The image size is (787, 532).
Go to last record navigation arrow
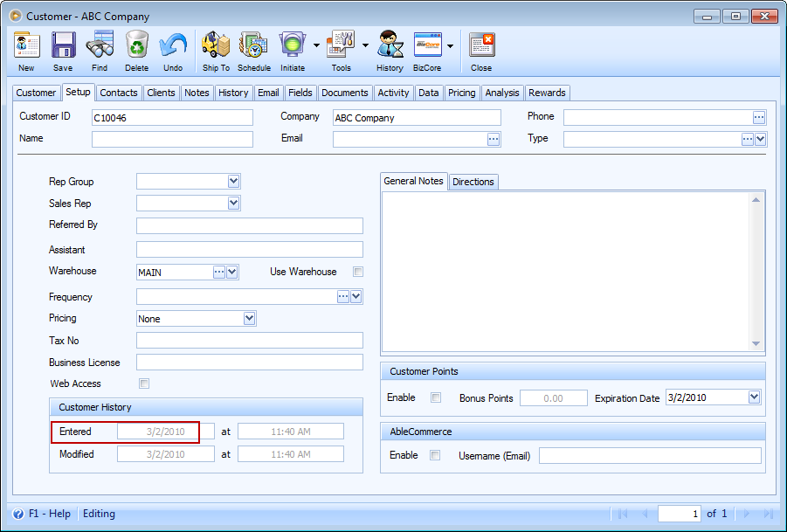769,514
